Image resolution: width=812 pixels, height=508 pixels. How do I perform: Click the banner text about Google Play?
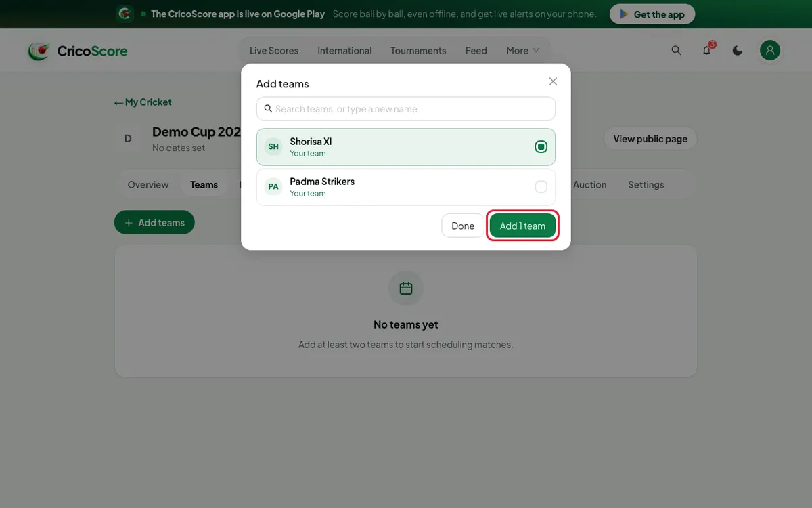(x=238, y=14)
